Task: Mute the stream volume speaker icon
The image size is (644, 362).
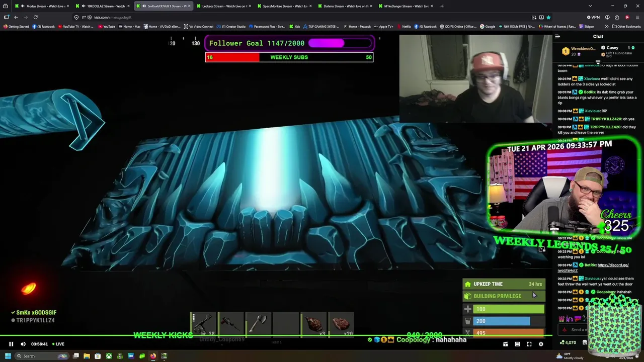Action: point(23,344)
